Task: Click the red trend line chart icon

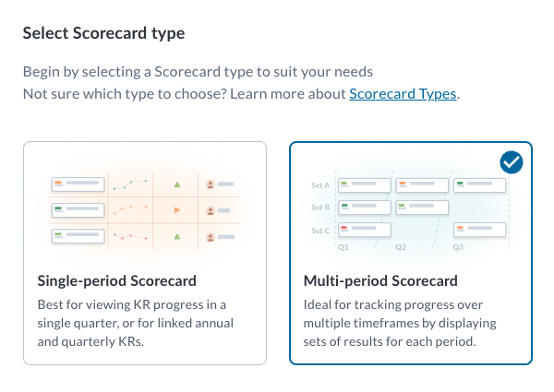Action: [x=130, y=236]
